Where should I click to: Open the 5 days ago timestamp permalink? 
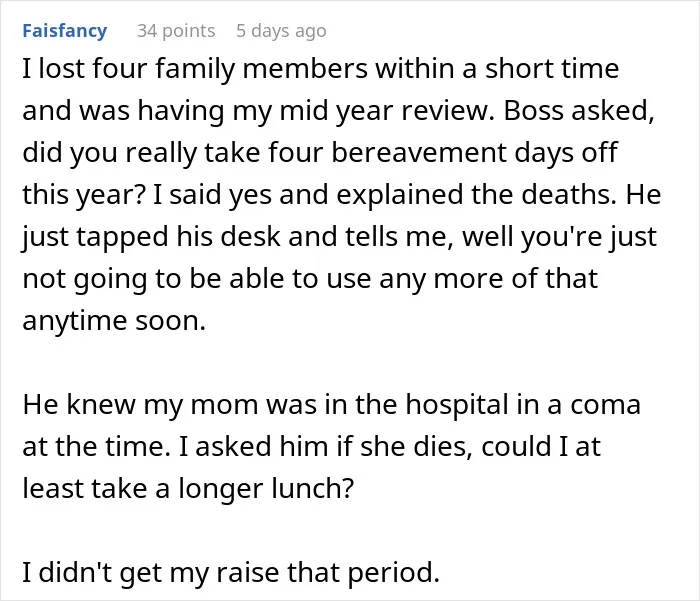coord(281,31)
